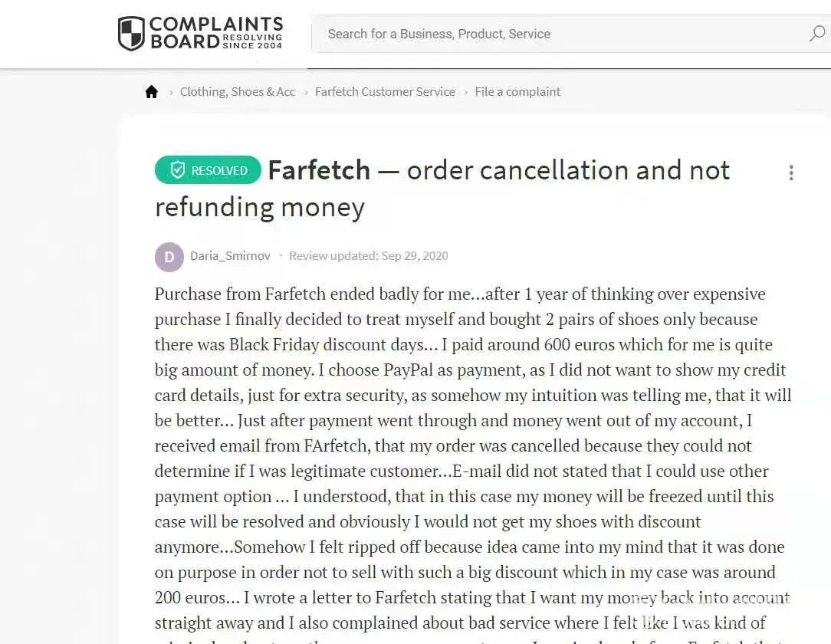The width and height of the screenshot is (831, 644).
Task: Click the search magnifier icon
Action: (x=816, y=34)
